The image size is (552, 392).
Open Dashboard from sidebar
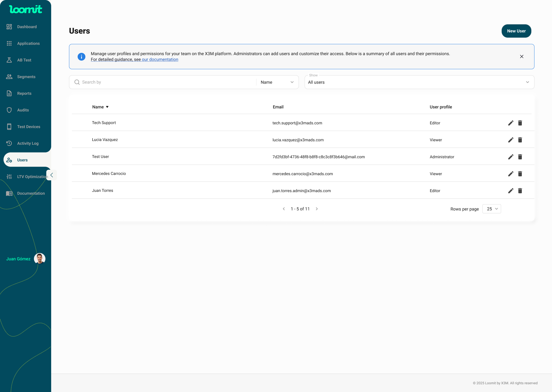tap(27, 27)
